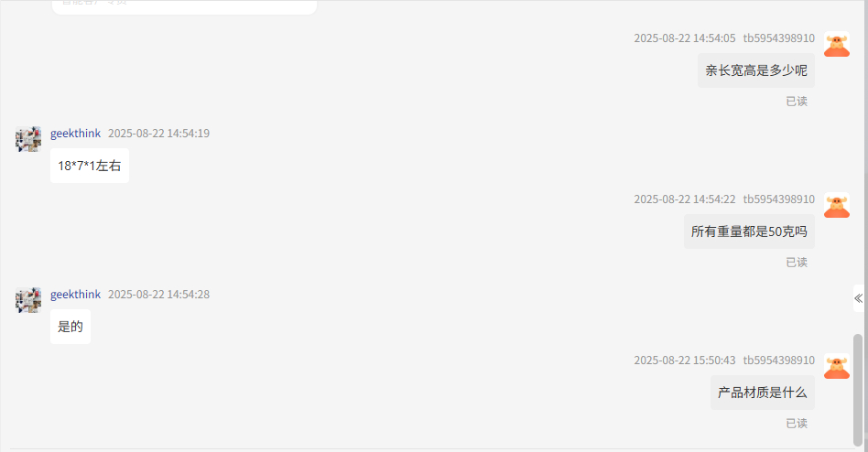Click tb5954398910 username at 14:54:22

[779, 199]
